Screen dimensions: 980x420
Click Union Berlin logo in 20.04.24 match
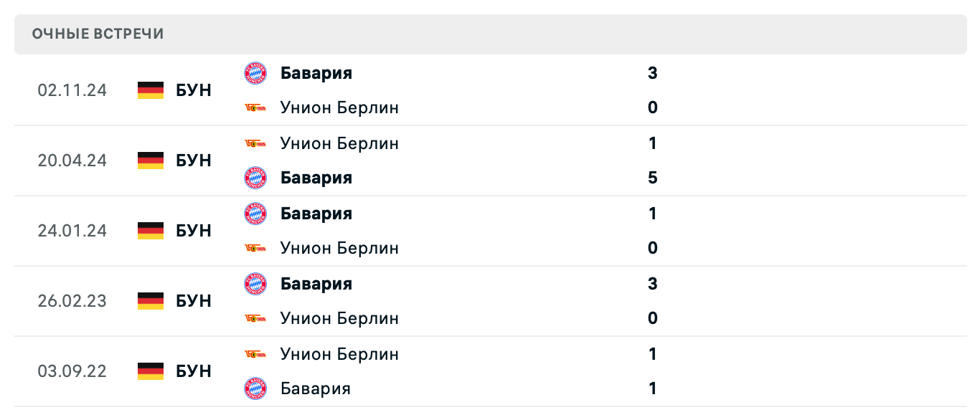tap(255, 143)
